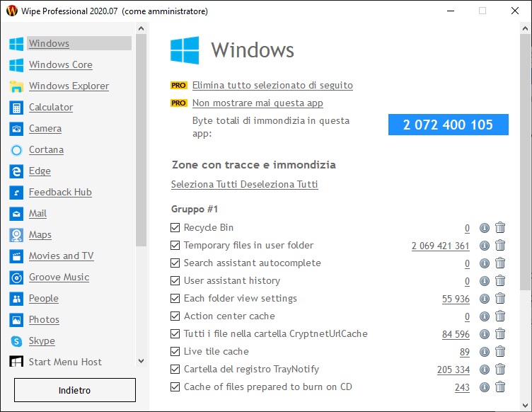Select Cortana from the app list
This screenshot has width=532, height=412.
tap(46, 150)
